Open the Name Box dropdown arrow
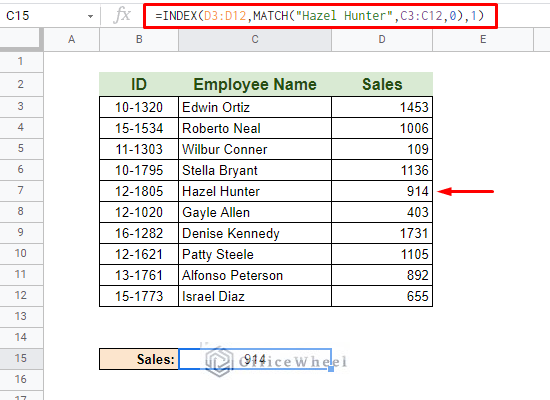This screenshot has height=400, width=550. click(90, 16)
